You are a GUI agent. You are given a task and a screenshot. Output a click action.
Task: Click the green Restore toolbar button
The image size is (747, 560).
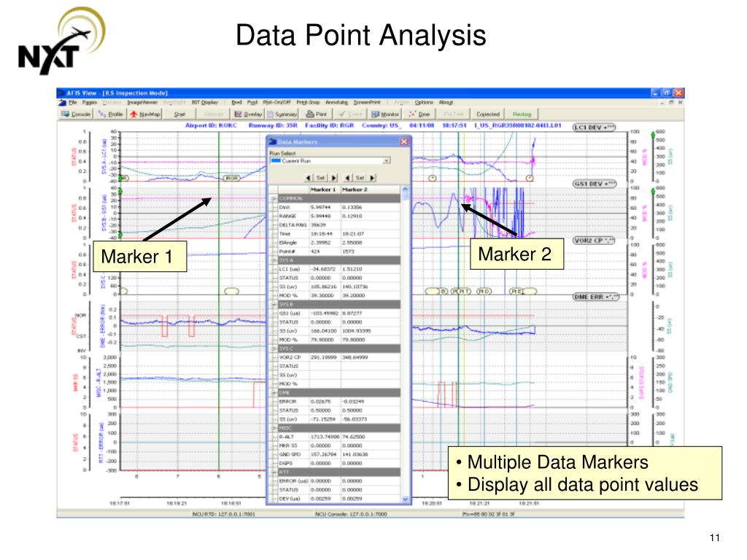click(522, 114)
